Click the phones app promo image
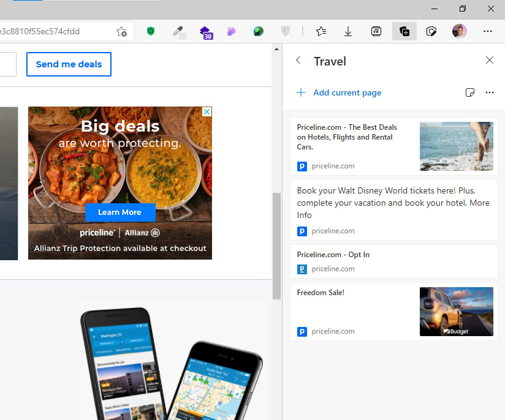This screenshot has width=505, height=420. tap(172, 364)
